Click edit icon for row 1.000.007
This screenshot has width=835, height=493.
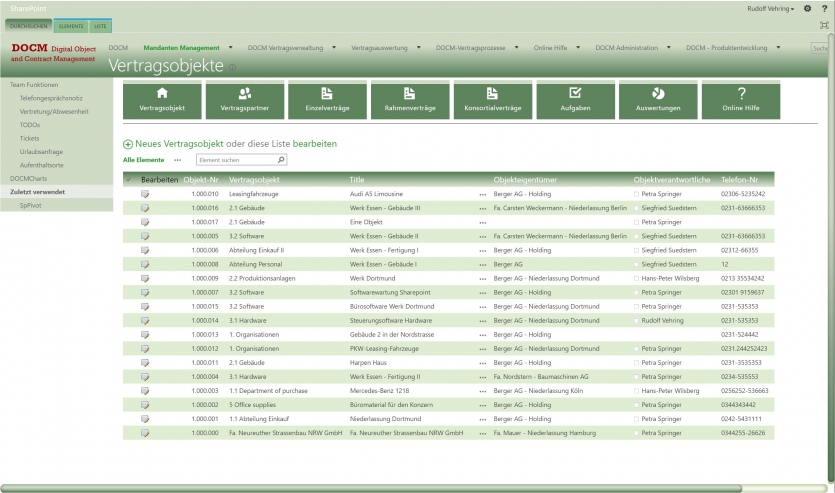(145, 292)
